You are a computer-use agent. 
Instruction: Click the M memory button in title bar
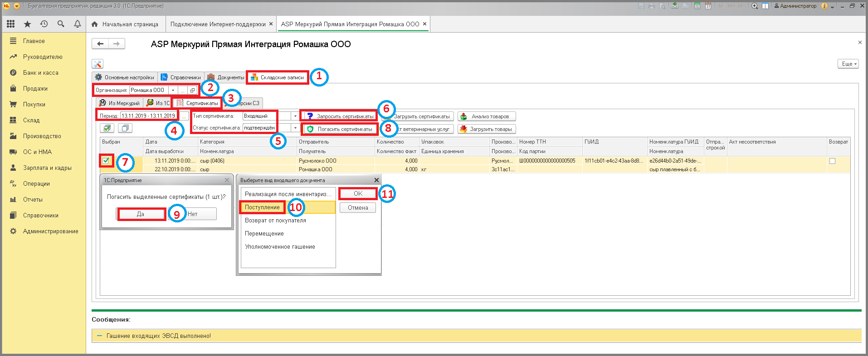tap(721, 6)
